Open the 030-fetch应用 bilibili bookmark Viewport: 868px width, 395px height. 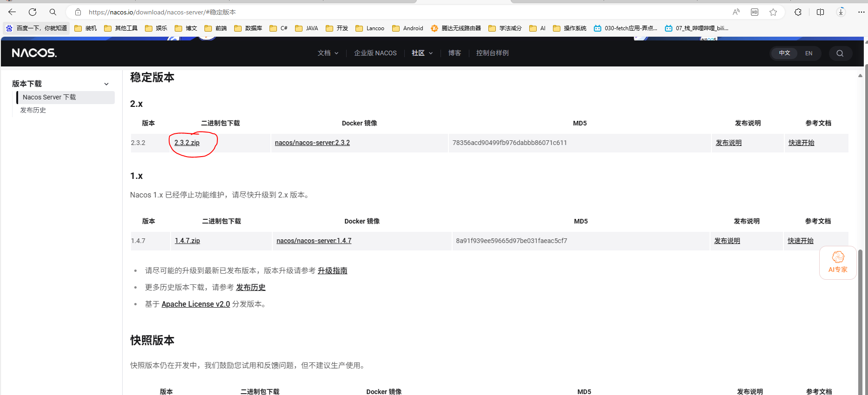[625, 28]
